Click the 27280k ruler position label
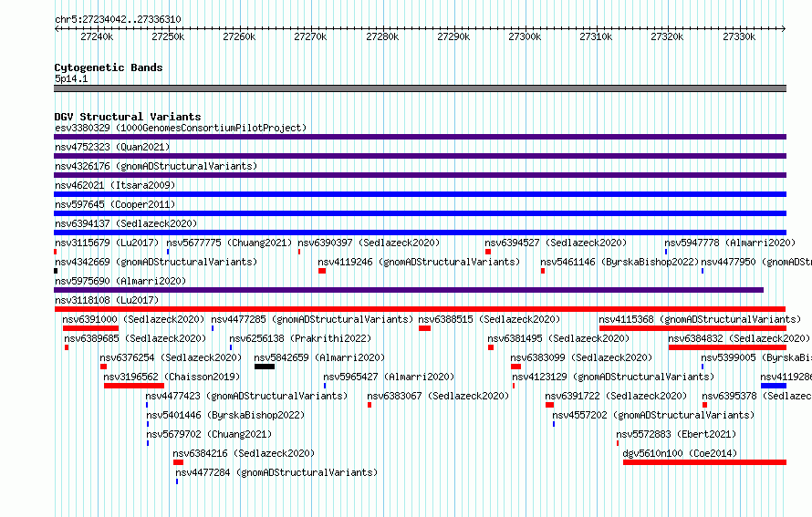The height and width of the screenshot is (517, 812). click(382, 36)
